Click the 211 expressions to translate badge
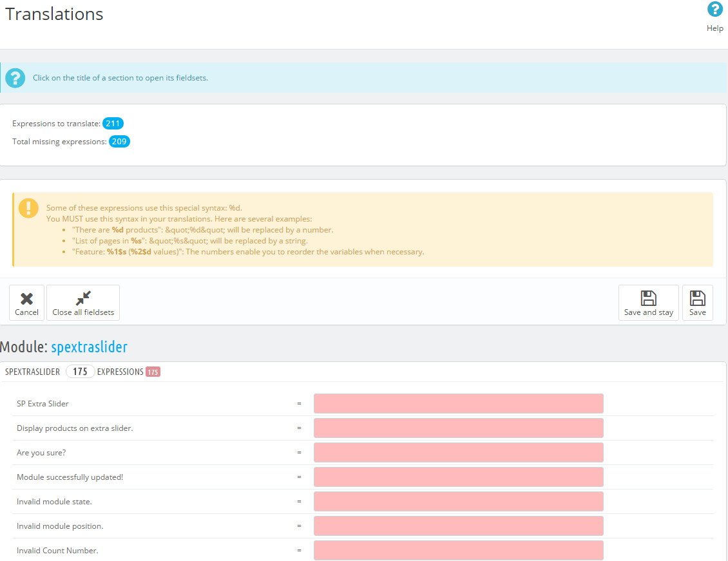This screenshot has height=561, width=728. tap(113, 124)
